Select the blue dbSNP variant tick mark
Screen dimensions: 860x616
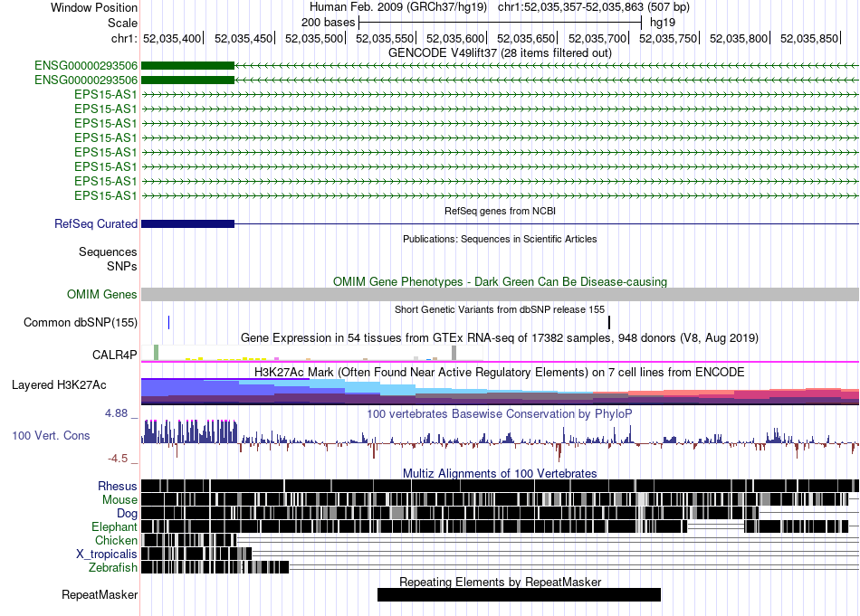[x=169, y=322]
